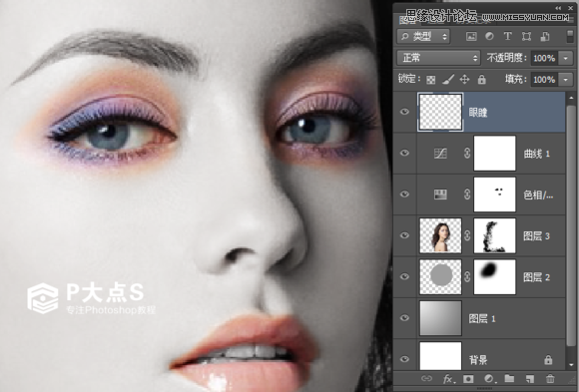Create new fill or adjustment layer icon
Viewport: 579px width, 392px height.
tap(489, 379)
